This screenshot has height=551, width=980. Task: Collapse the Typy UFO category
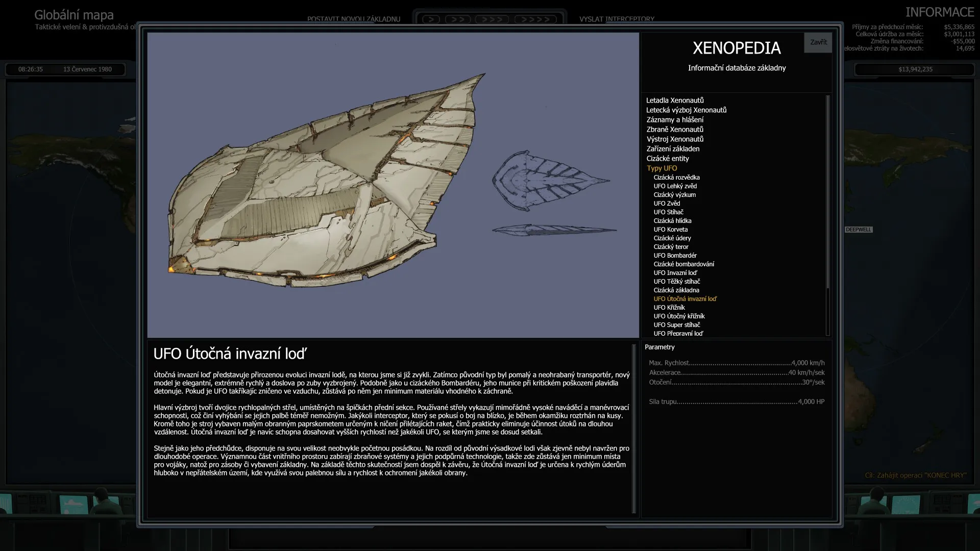pos(662,168)
